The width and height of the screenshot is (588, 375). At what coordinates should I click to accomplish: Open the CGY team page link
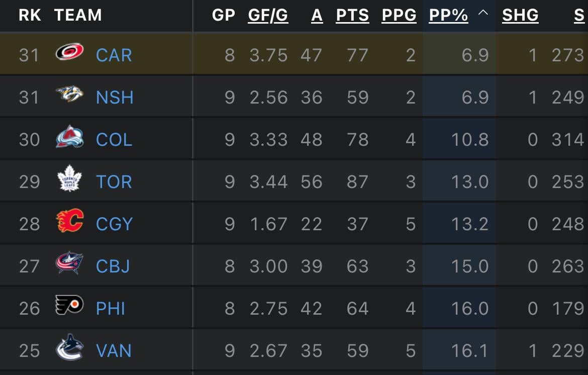click(x=113, y=223)
